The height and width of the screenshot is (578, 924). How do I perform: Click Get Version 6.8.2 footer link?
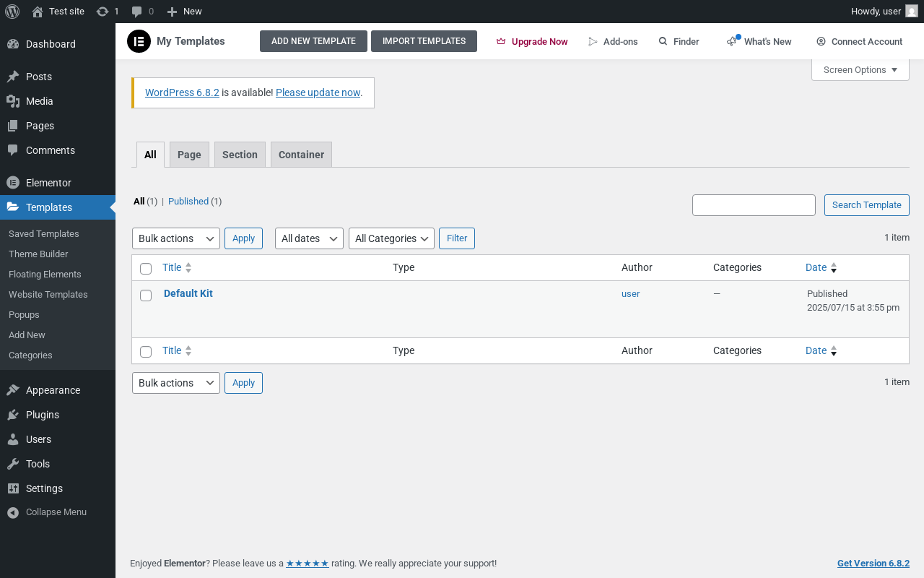pyautogui.click(x=873, y=564)
